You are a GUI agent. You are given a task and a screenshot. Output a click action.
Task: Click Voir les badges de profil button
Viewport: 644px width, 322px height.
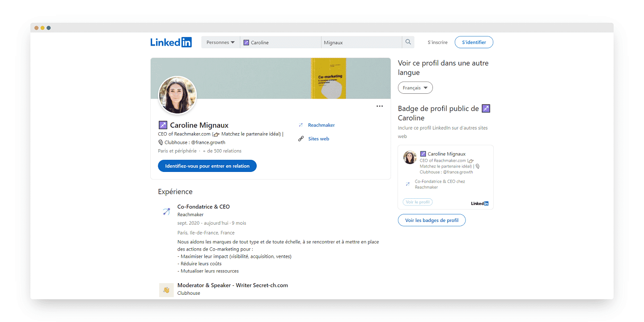(x=432, y=220)
